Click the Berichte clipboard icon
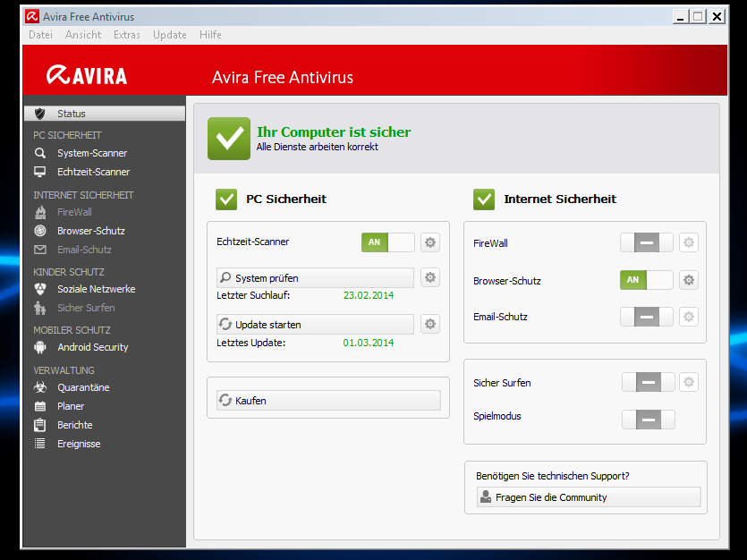The width and height of the screenshot is (747, 560). coord(40,425)
